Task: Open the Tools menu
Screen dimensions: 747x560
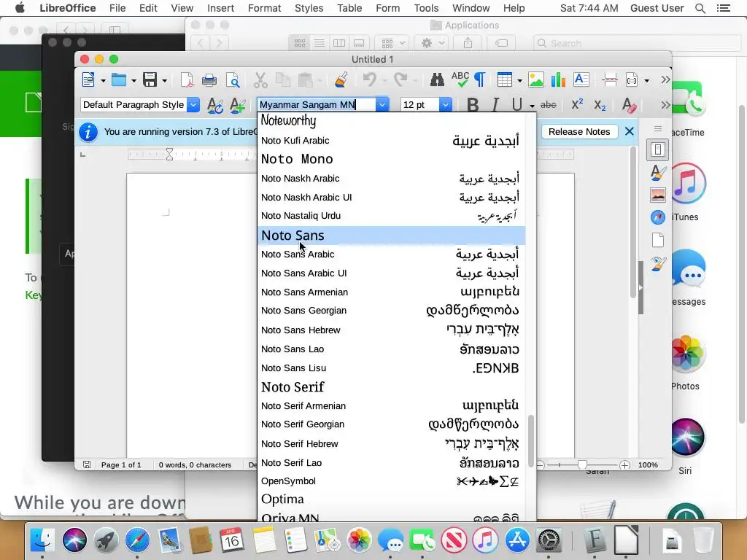Action: click(426, 8)
